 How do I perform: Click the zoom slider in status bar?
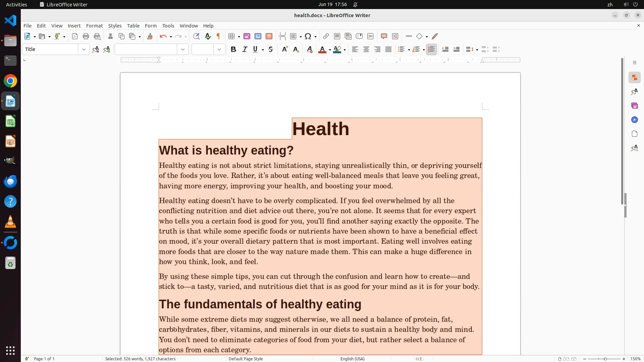pos(605,359)
